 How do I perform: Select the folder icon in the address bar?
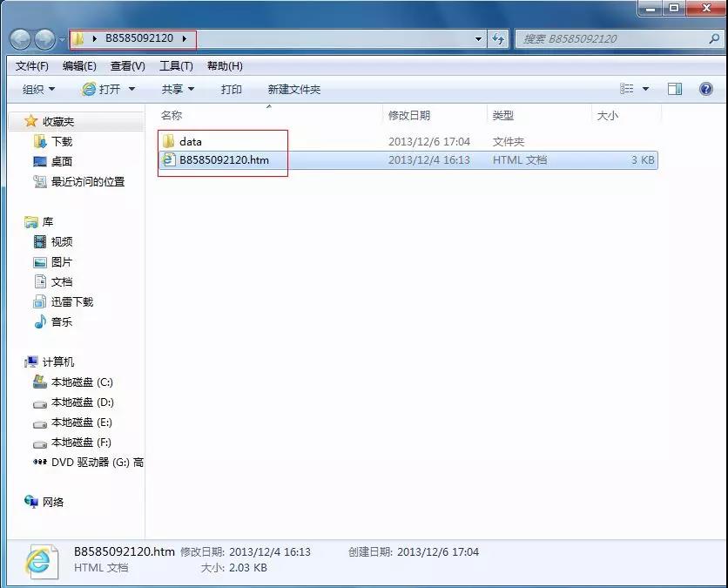point(78,38)
